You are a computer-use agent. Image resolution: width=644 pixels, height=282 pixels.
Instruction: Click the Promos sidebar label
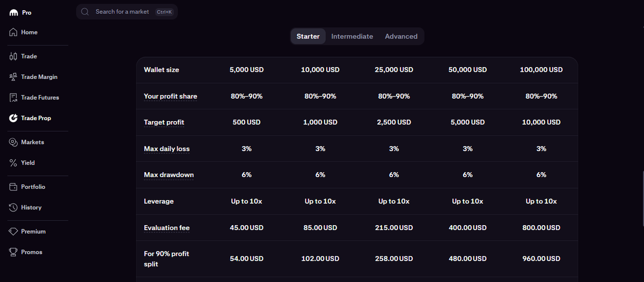coord(32,252)
